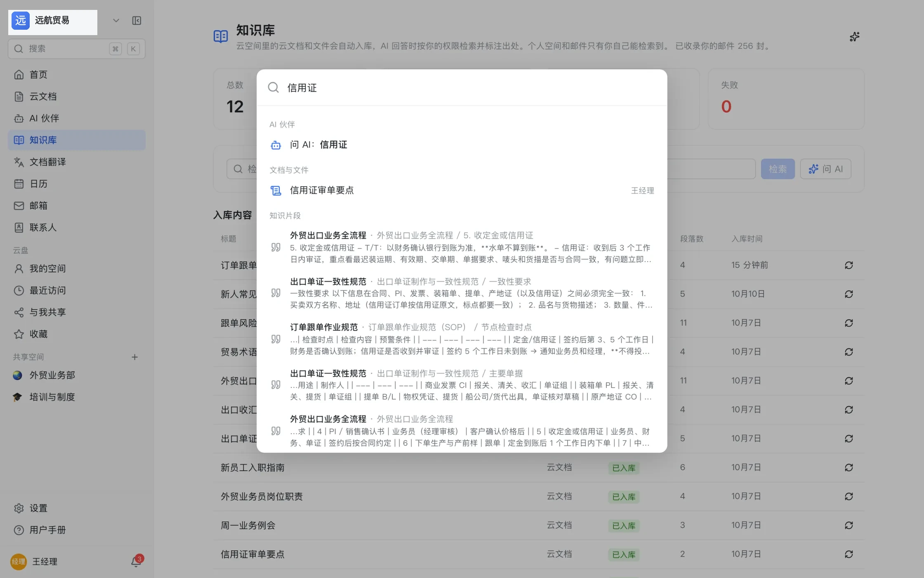Image resolution: width=924 pixels, height=578 pixels.
Task: Open 周一业务例会 table row
Action: (x=538, y=525)
